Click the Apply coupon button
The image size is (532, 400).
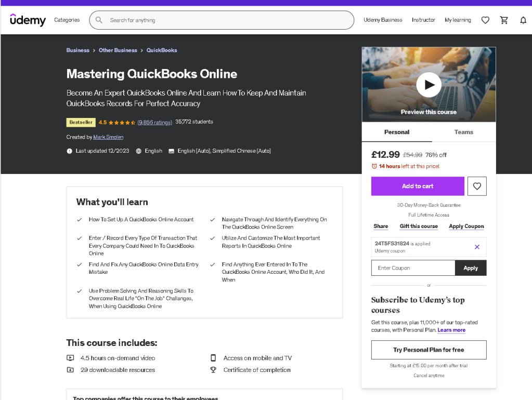click(x=471, y=268)
